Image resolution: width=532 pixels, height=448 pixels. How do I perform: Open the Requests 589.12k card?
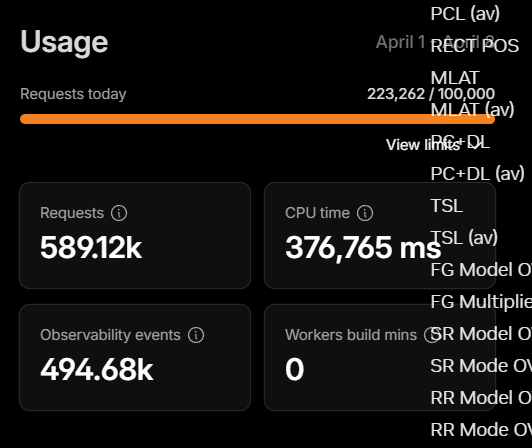click(x=135, y=236)
